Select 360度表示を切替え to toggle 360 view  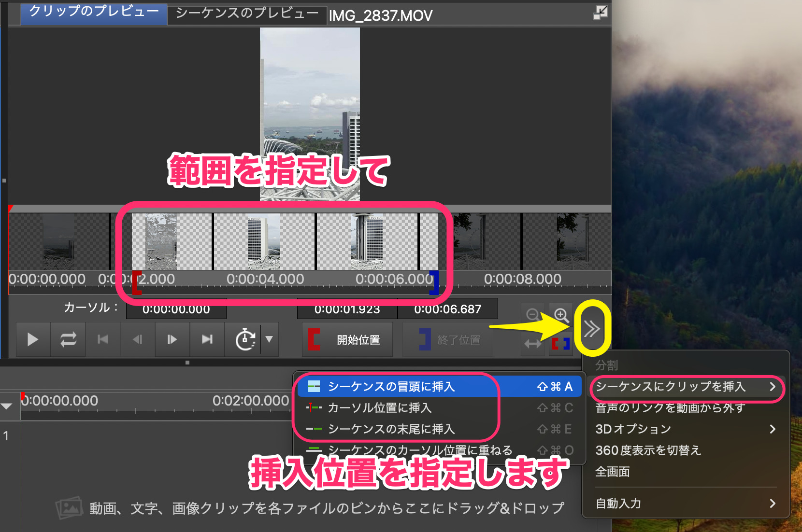tap(648, 450)
